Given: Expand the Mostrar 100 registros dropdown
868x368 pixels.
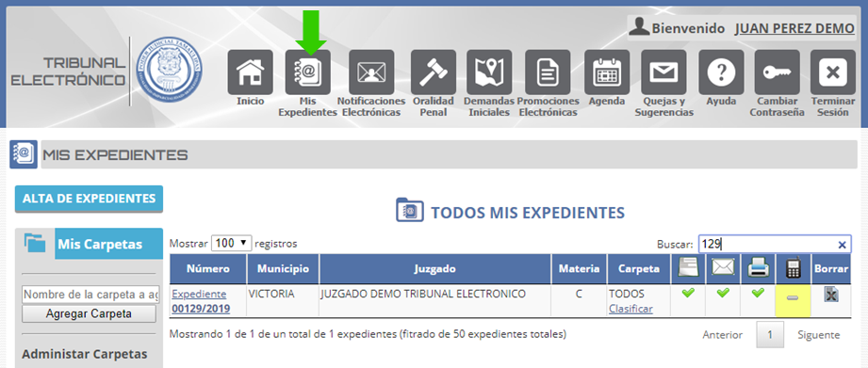Looking at the screenshot, I should [232, 243].
